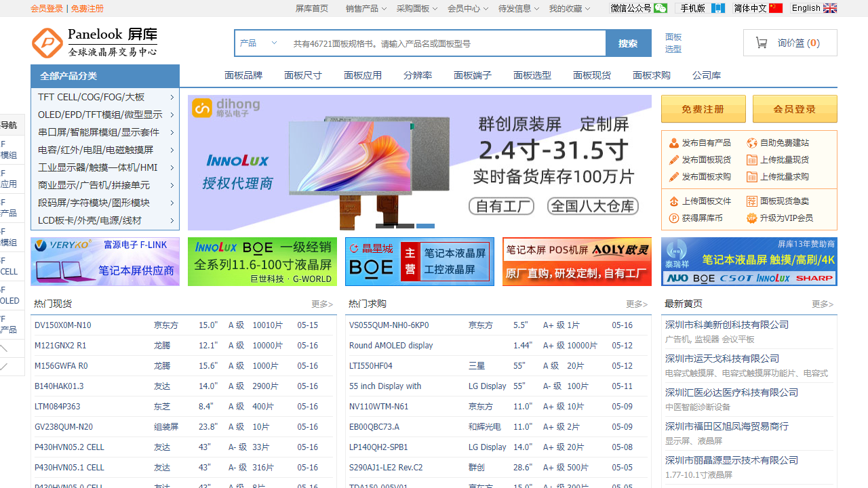Select the first carousel slide indicator
Viewport: 868px width, 488px height.
tap(384, 226)
